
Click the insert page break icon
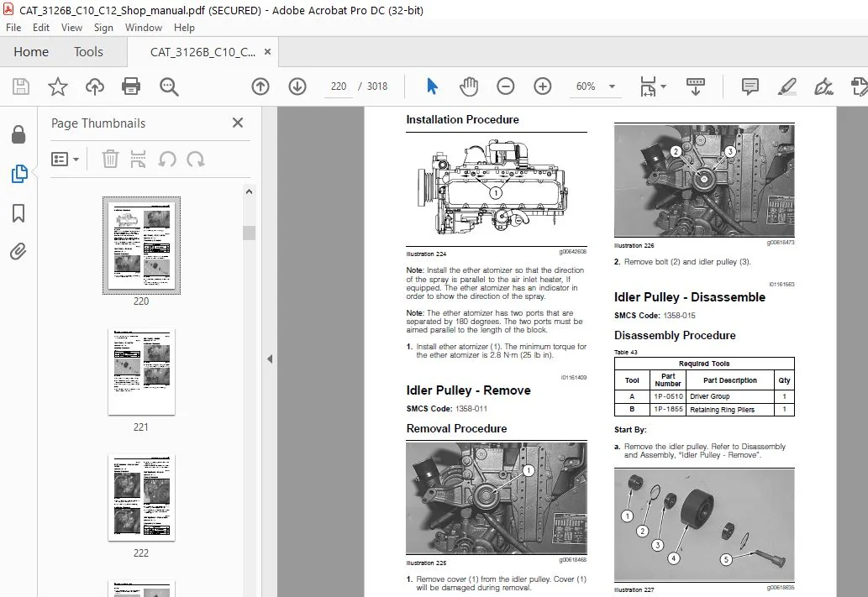[x=138, y=160]
